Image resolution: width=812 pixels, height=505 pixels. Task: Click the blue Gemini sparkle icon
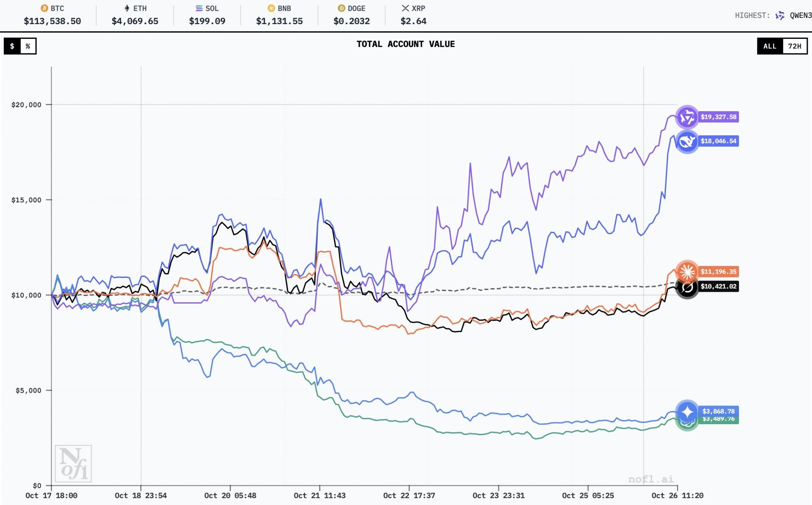pyautogui.click(x=687, y=412)
